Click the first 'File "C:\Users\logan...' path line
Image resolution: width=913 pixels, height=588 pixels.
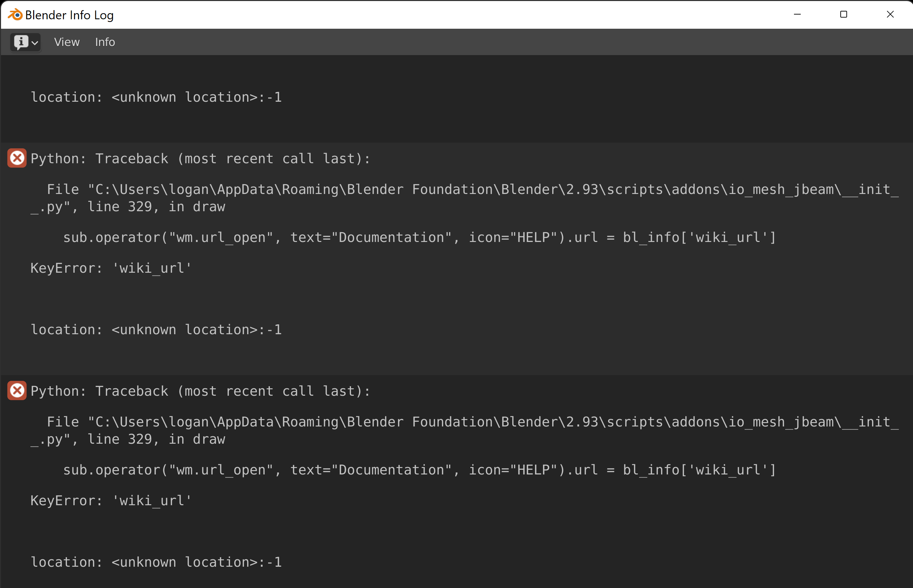tap(465, 198)
